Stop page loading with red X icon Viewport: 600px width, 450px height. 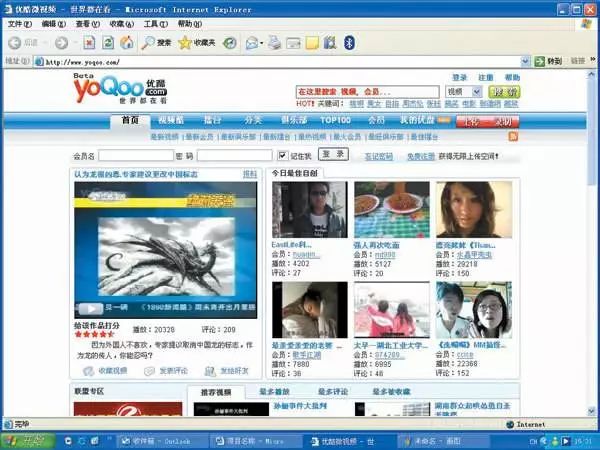89,43
